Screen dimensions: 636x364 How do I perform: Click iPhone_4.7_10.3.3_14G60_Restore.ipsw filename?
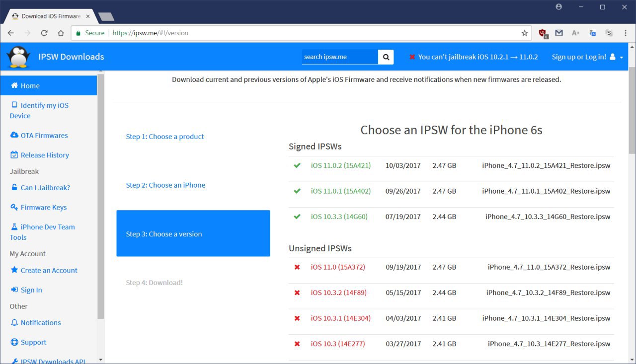coord(548,217)
